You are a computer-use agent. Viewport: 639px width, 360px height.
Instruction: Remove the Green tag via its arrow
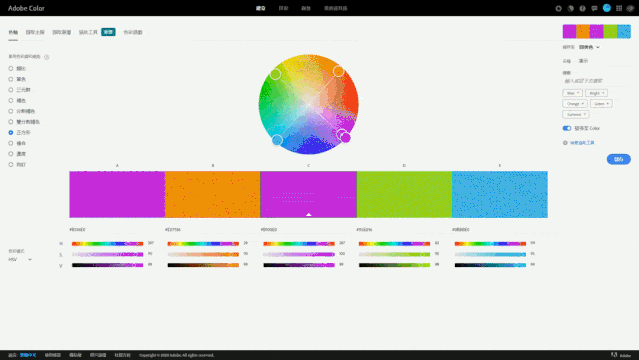pyautogui.click(x=607, y=104)
